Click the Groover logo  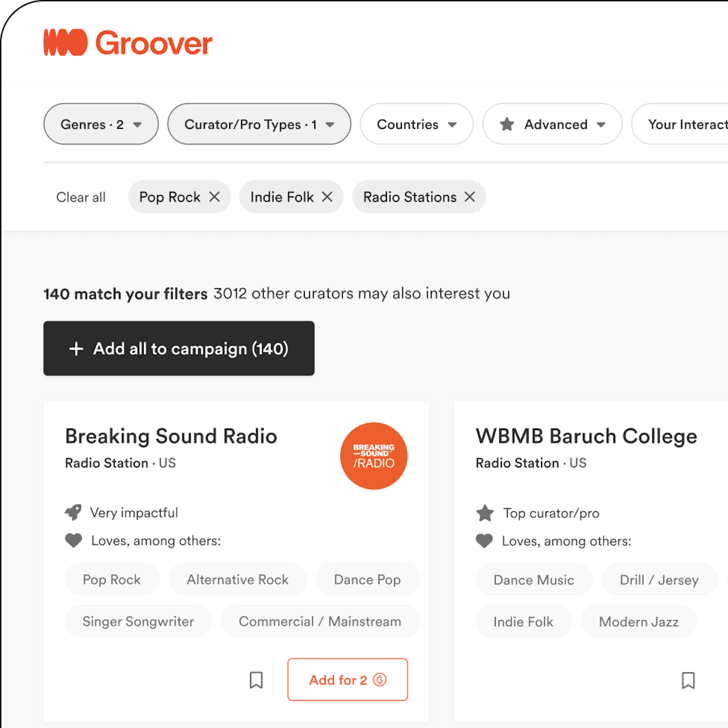pos(128,43)
